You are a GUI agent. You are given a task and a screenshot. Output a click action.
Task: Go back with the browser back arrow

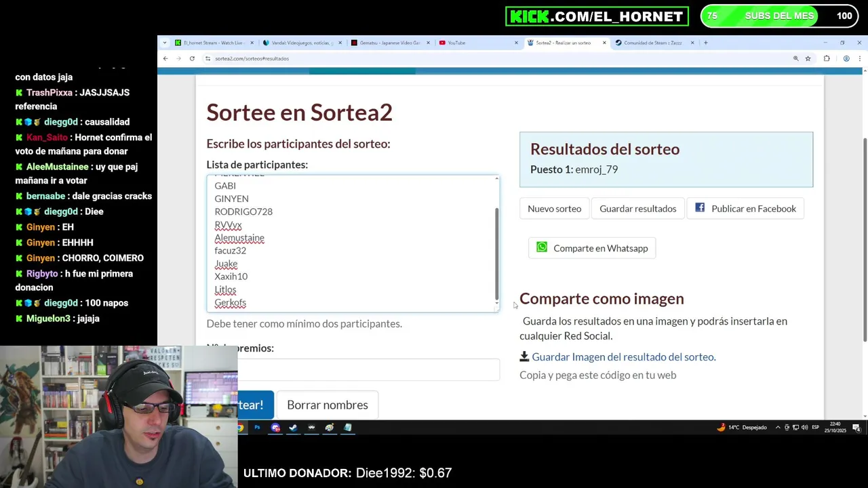[x=165, y=58]
